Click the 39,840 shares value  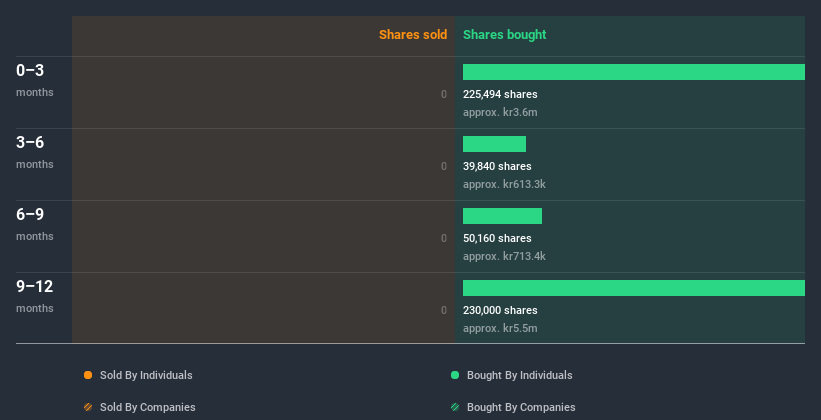point(497,167)
